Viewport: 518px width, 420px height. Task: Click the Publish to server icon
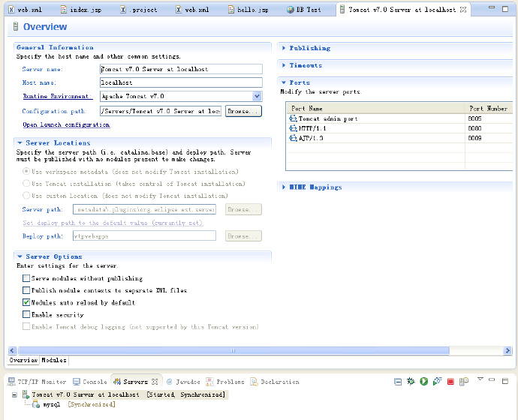point(464,382)
